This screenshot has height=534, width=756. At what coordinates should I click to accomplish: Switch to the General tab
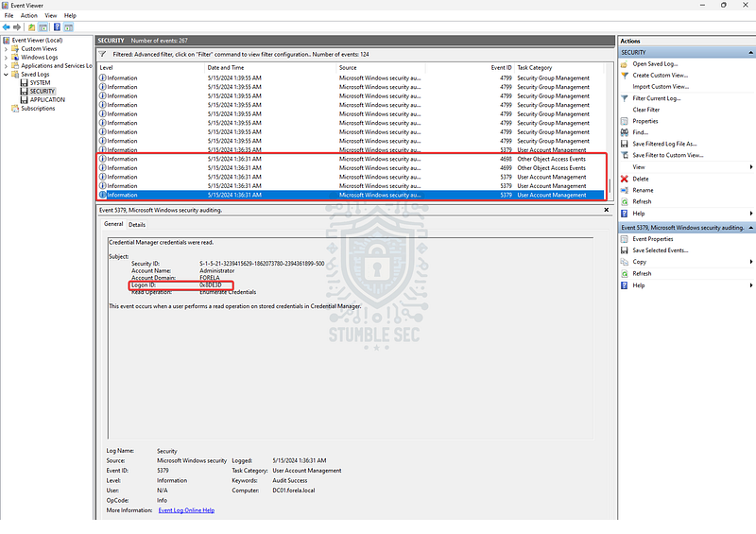click(113, 224)
